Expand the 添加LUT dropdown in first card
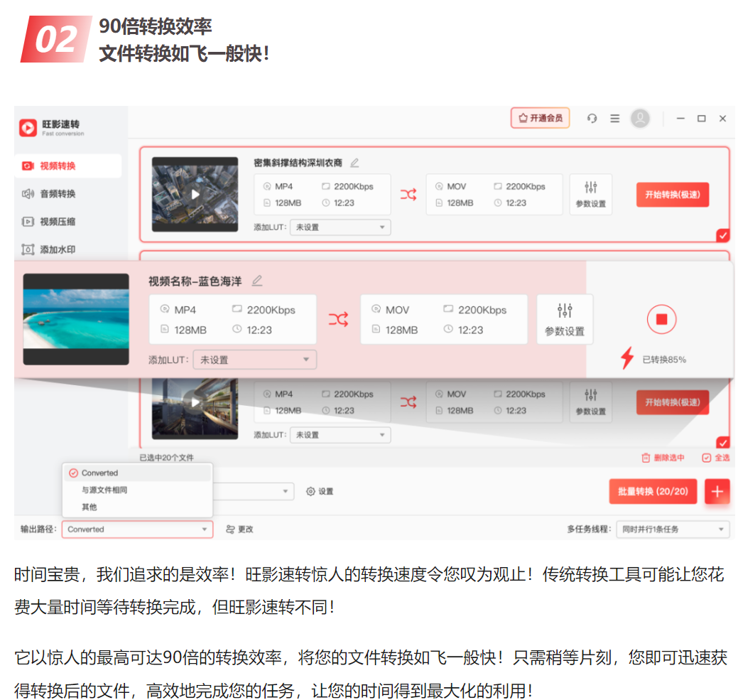 click(x=340, y=227)
